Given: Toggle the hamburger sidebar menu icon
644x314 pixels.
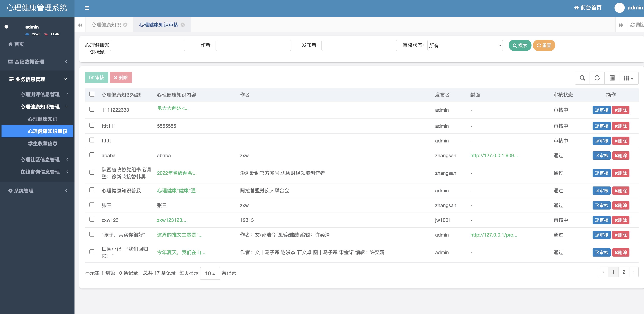Looking at the screenshot, I should click(87, 8).
